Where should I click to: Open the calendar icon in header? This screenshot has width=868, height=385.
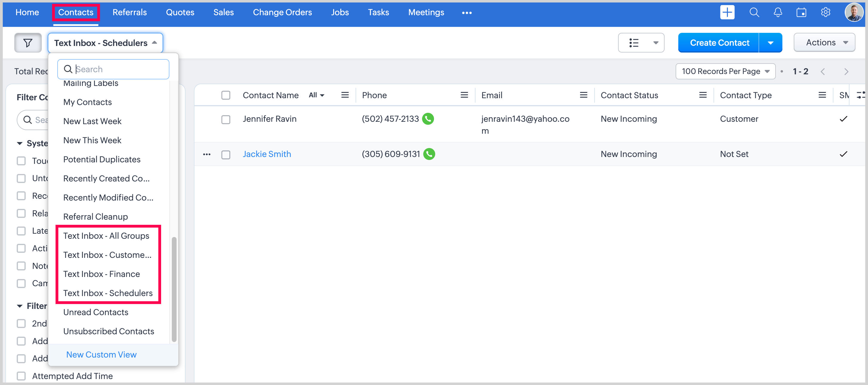pyautogui.click(x=801, y=13)
